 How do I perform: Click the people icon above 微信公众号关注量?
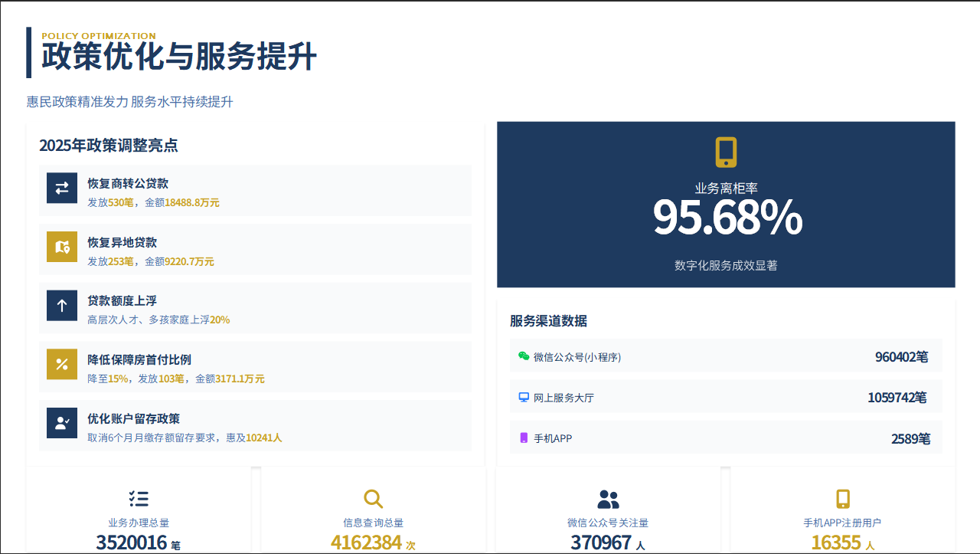tap(608, 500)
